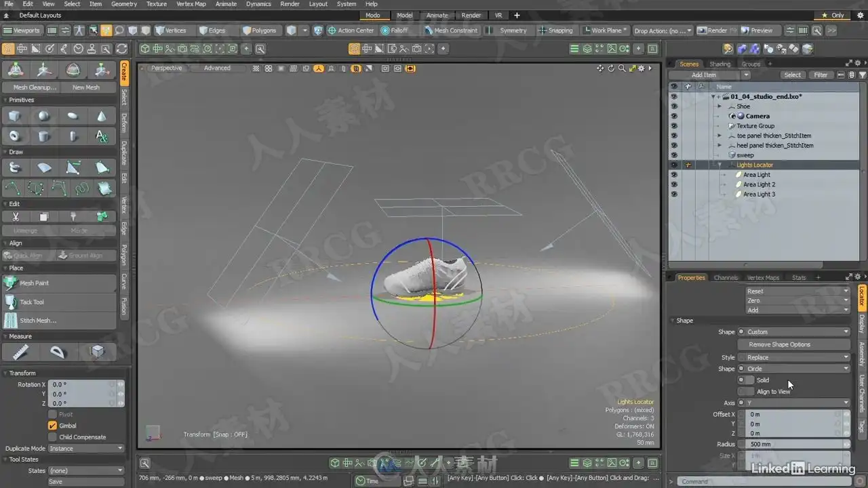Image resolution: width=868 pixels, height=488 pixels.
Task: Select the ruler measure tool
Action: coord(20,352)
